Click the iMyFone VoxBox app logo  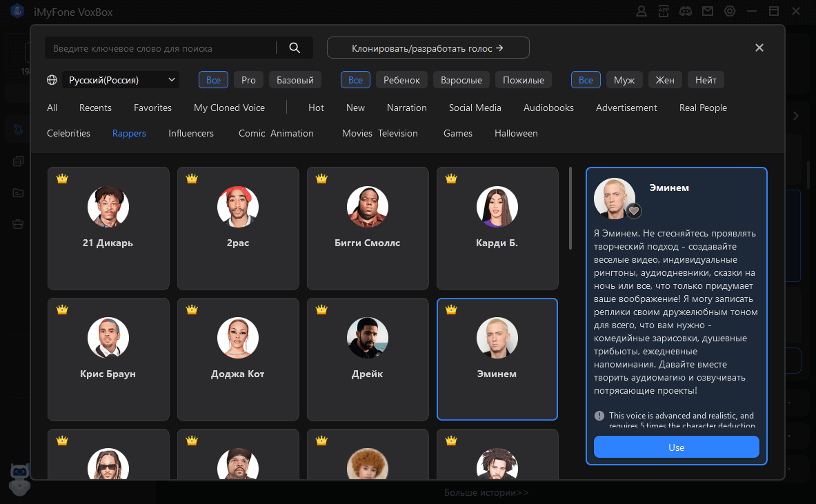(x=17, y=12)
